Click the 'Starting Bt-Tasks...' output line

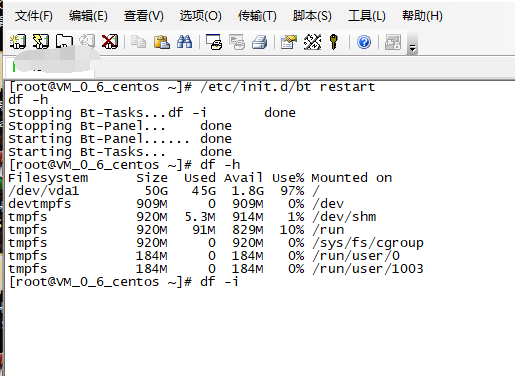[120, 152]
